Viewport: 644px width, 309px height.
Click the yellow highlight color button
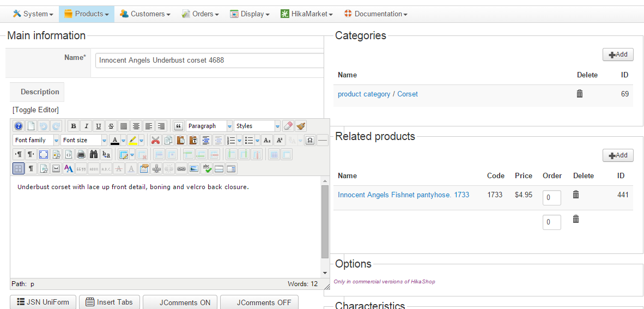point(133,140)
